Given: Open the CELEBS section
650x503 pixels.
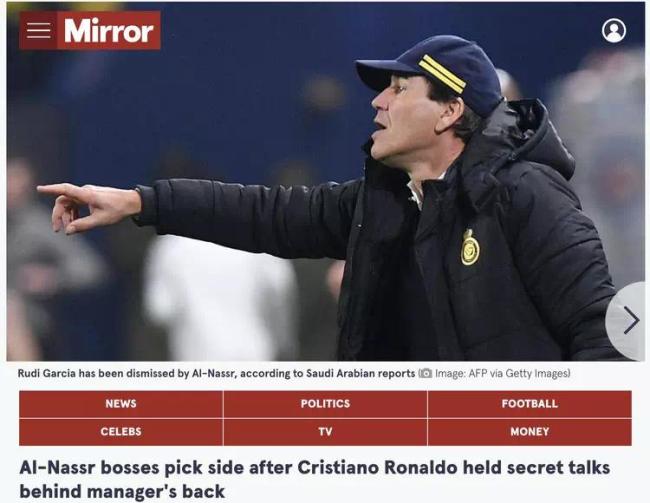Looking at the screenshot, I should pyautogui.click(x=121, y=432).
